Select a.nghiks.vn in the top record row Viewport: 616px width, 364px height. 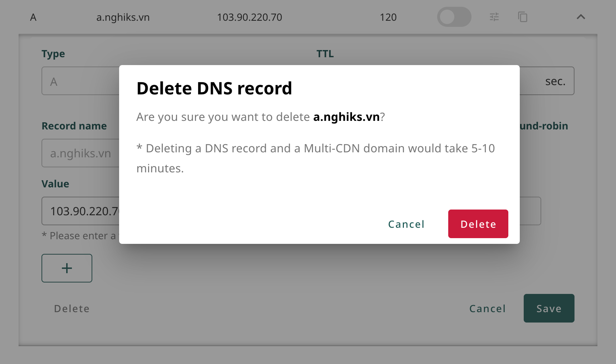pyautogui.click(x=123, y=17)
